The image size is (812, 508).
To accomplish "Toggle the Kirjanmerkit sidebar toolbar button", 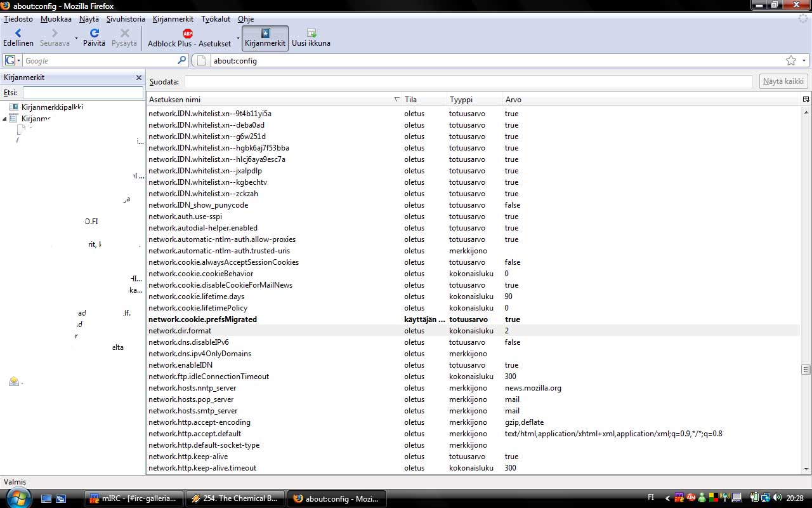I will point(265,38).
